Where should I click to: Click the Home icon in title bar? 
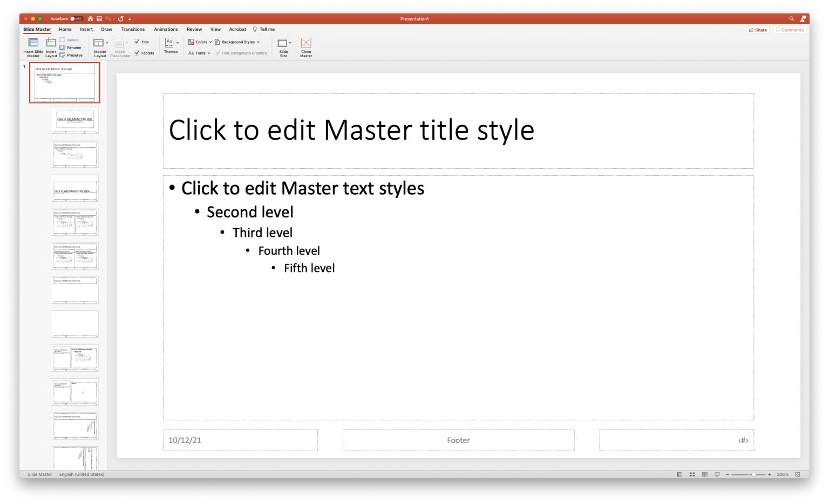pos(90,19)
